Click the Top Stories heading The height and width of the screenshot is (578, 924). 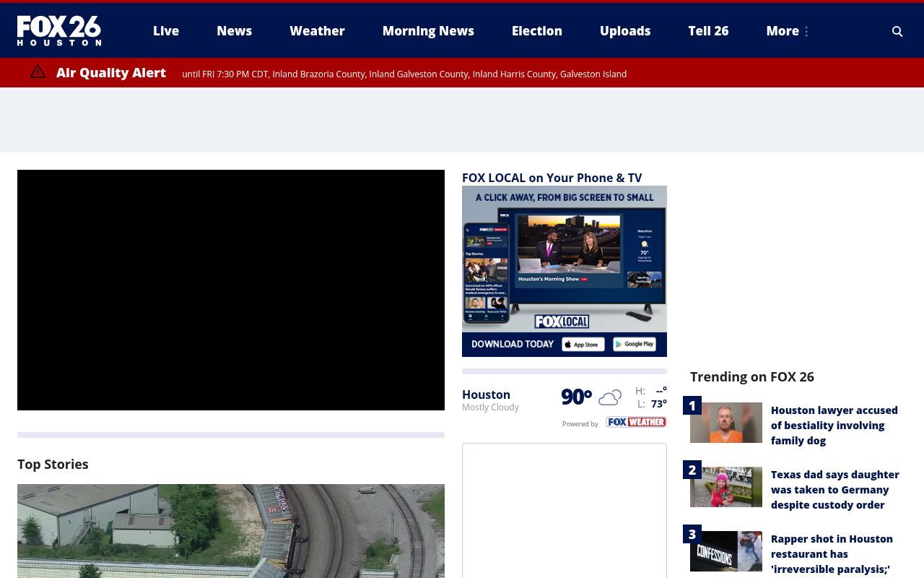click(x=53, y=464)
